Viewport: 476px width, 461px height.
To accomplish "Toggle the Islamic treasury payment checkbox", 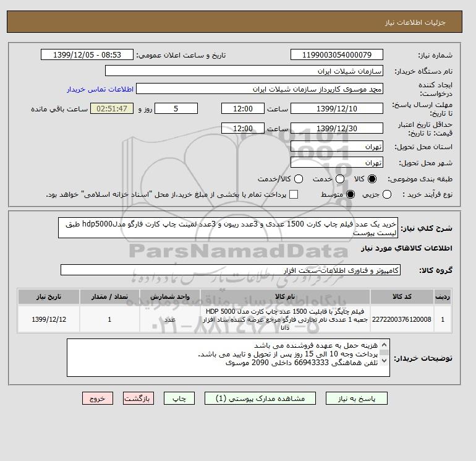I will pos(294,194).
